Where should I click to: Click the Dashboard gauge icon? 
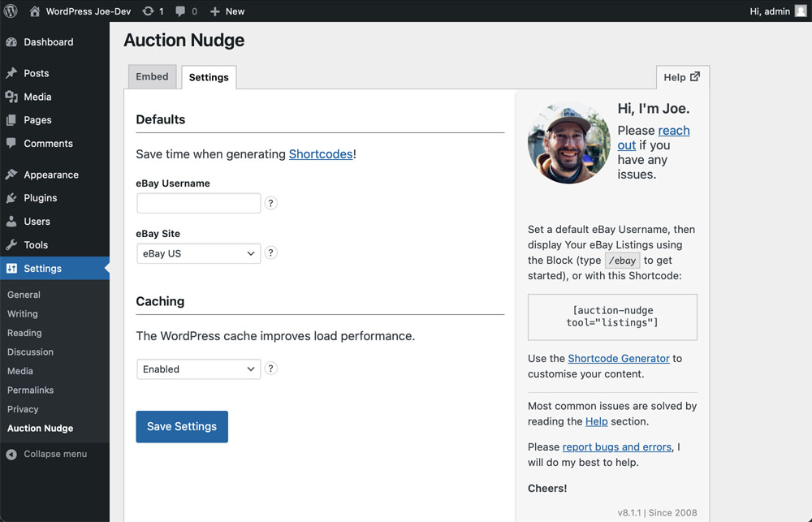tap(11, 42)
